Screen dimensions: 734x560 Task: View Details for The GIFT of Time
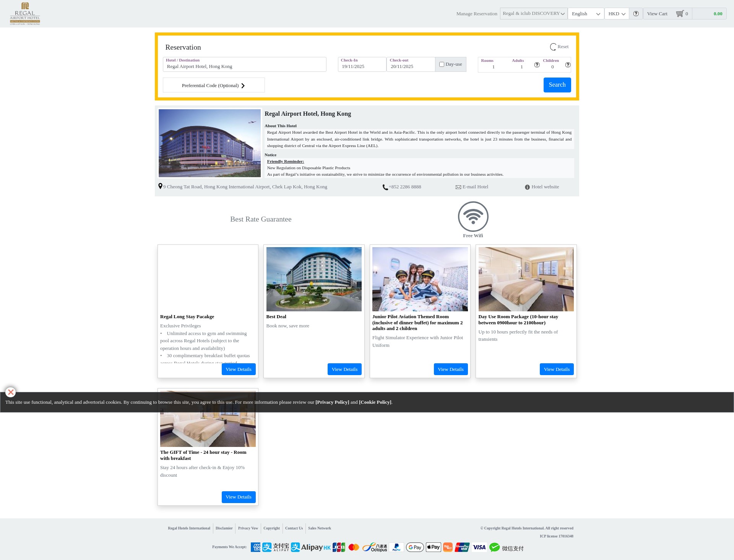pyautogui.click(x=239, y=497)
